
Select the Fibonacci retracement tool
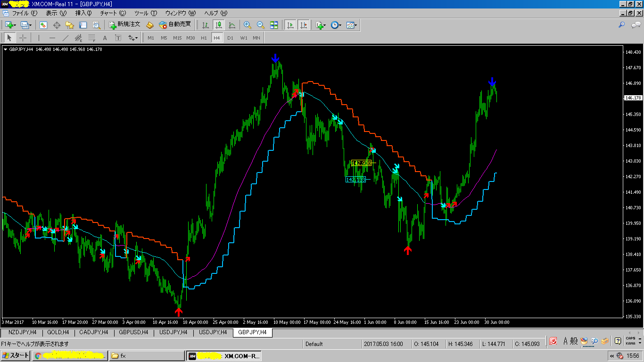click(91, 38)
